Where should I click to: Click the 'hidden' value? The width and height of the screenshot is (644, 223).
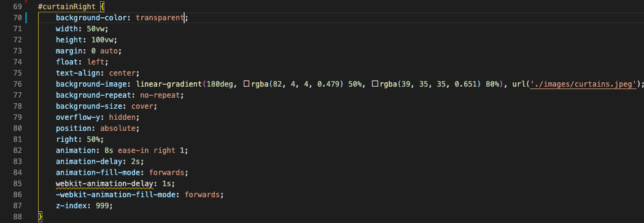pos(122,117)
